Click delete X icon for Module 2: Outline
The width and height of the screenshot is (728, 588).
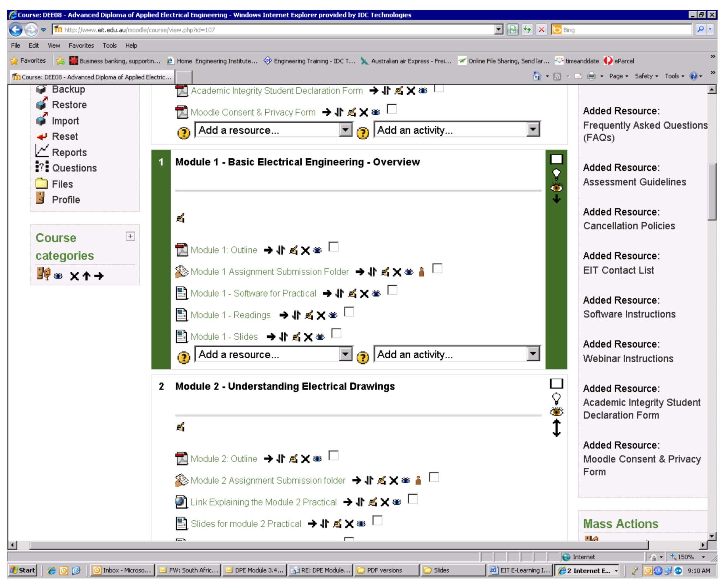[305, 459]
